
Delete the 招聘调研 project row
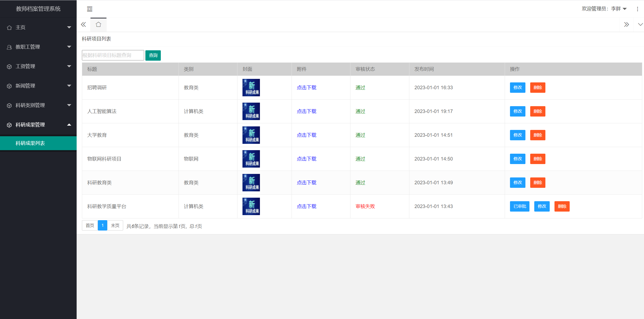(x=538, y=87)
